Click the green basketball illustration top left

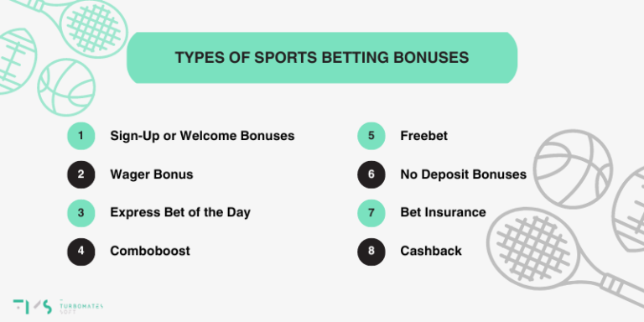click(66, 87)
